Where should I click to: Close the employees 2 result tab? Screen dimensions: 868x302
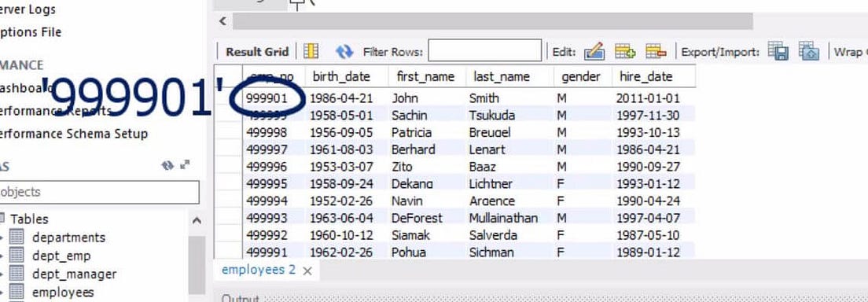[x=307, y=271]
